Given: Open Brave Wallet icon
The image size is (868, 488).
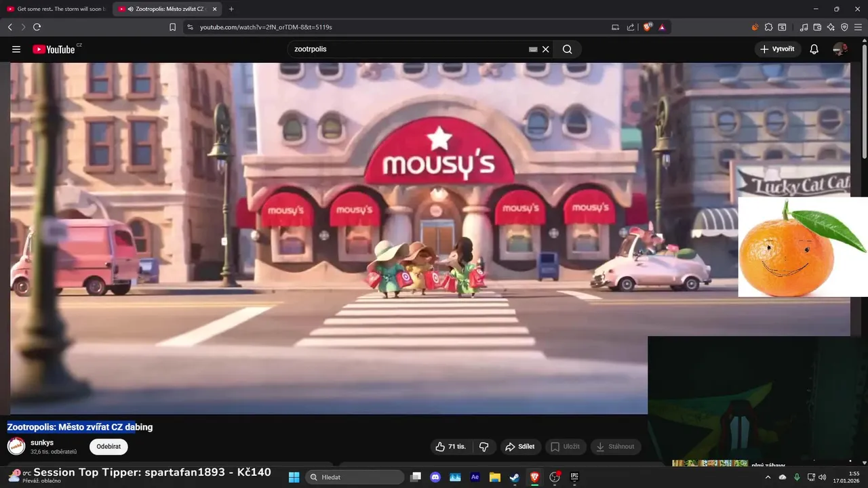Looking at the screenshot, I should click(817, 27).
